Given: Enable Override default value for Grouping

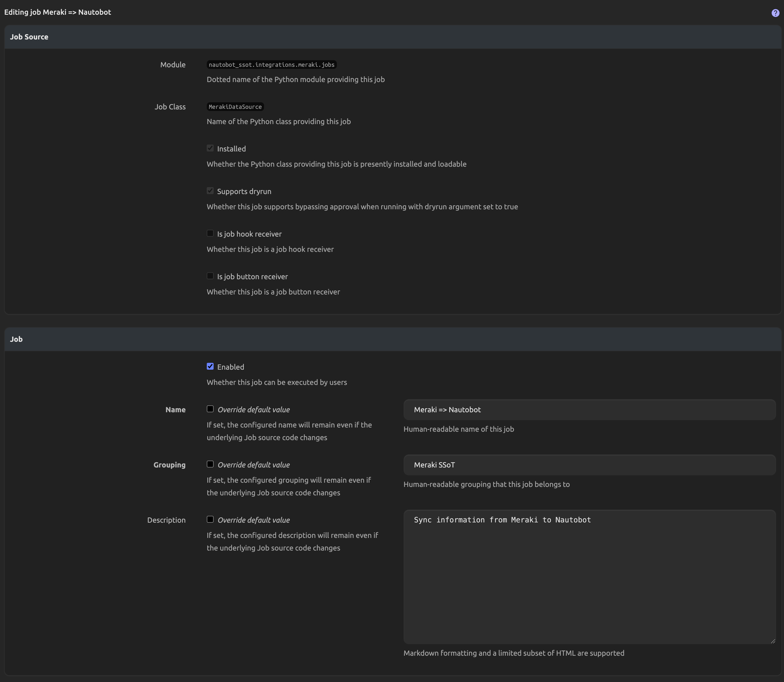Looking at the screenshot, I should pos(210,464).
